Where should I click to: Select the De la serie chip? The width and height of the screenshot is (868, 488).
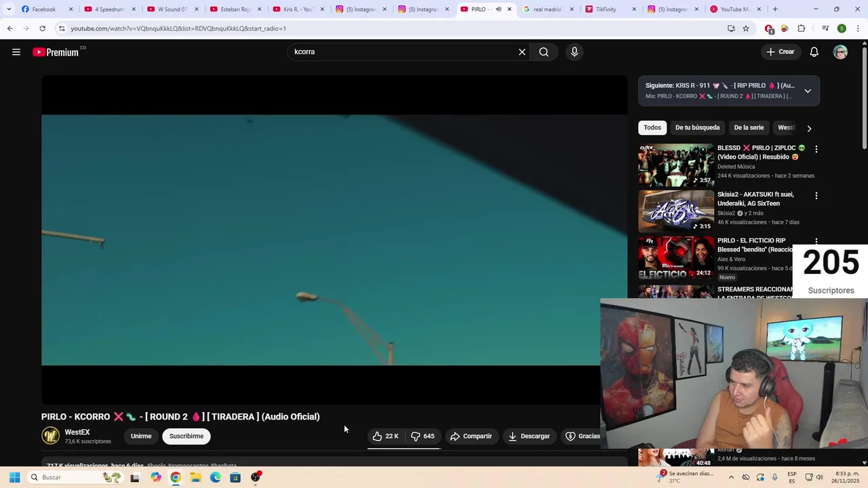(x=749, y=127)
